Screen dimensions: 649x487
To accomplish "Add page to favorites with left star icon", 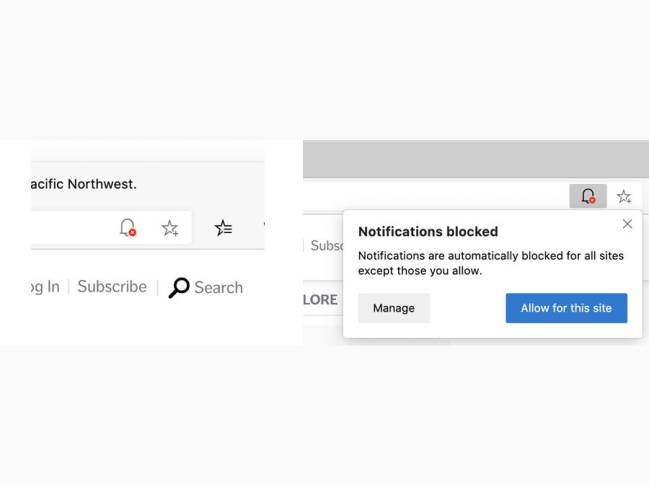I will click(170, 228).
